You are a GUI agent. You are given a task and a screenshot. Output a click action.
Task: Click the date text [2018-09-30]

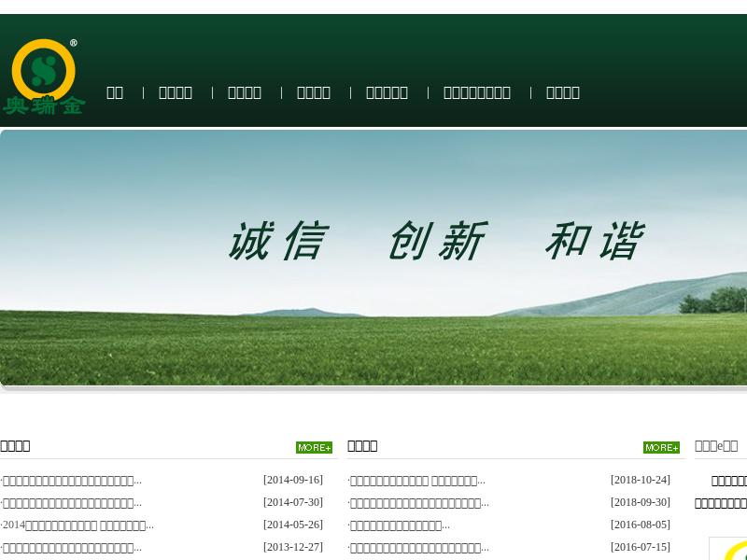[x=641, y=502]
